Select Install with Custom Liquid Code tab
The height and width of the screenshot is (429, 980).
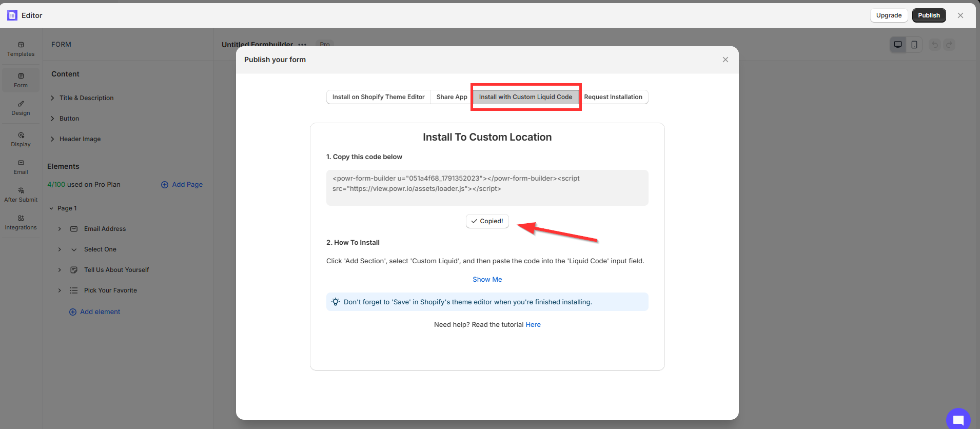[x=525, y=97]
